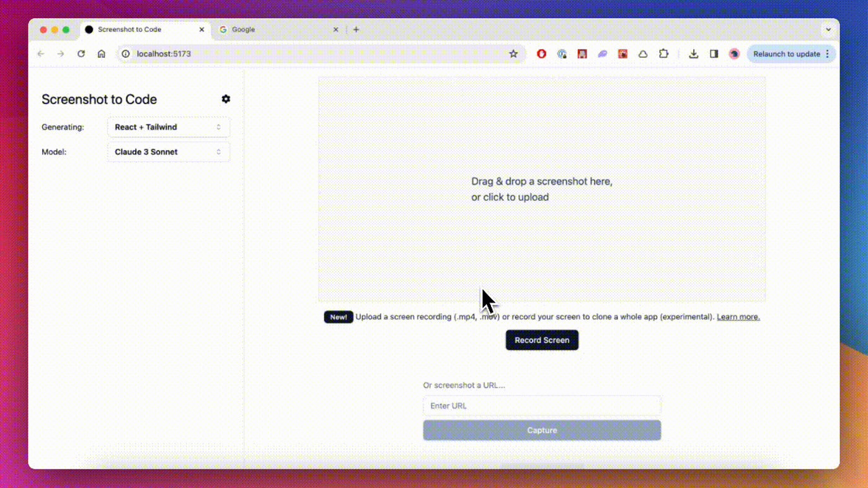This screenshot has height=488, width=868.
Task: Close the Screenshot to Code tab
Action: (201, 29)
